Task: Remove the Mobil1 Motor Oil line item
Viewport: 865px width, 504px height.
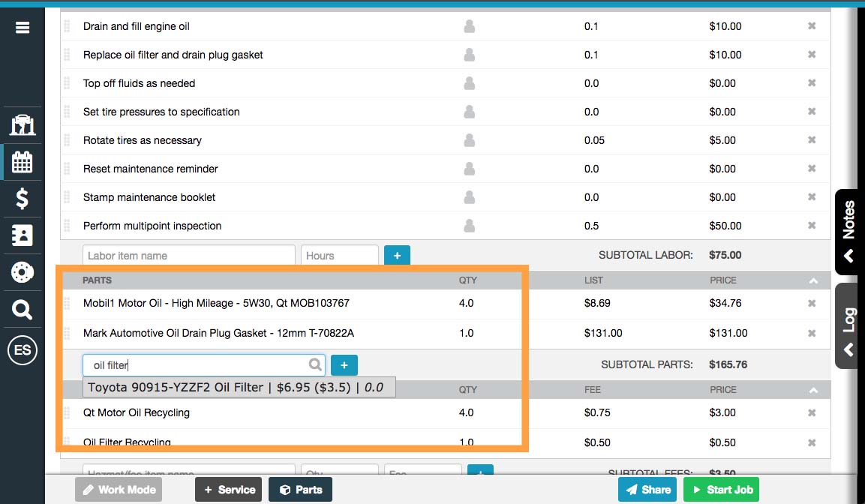Action: (811, 303)
